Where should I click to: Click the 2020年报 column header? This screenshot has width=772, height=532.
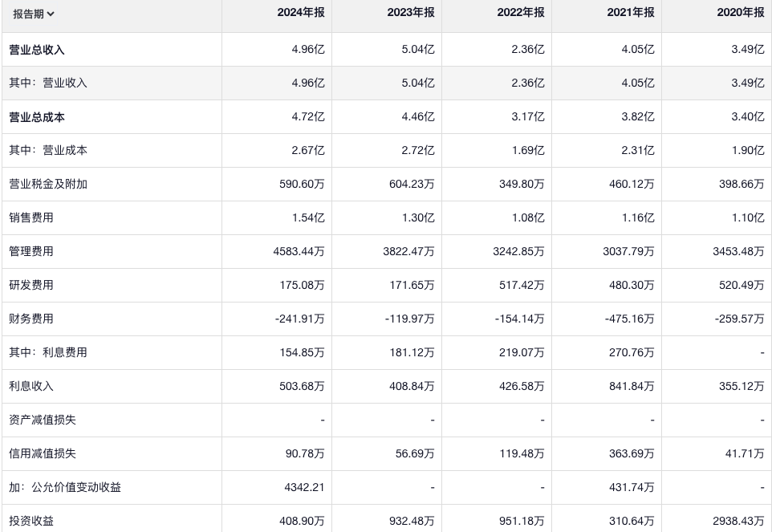(742, 13)
